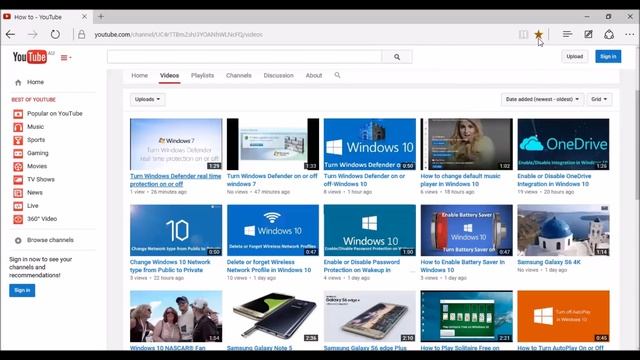This screenshot has height=360, width=640.
Task: Select the How to - YouTube browser tab
Action: pos(47,17)
